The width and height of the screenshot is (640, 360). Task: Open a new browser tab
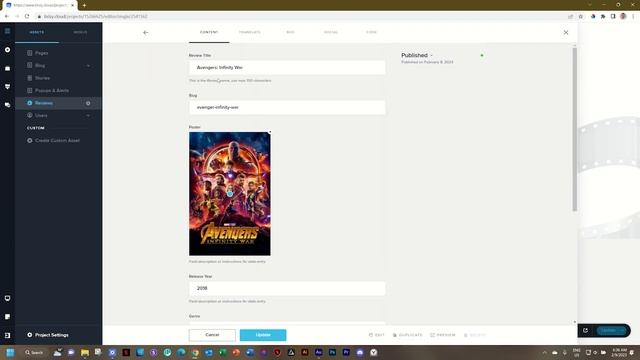84,5
